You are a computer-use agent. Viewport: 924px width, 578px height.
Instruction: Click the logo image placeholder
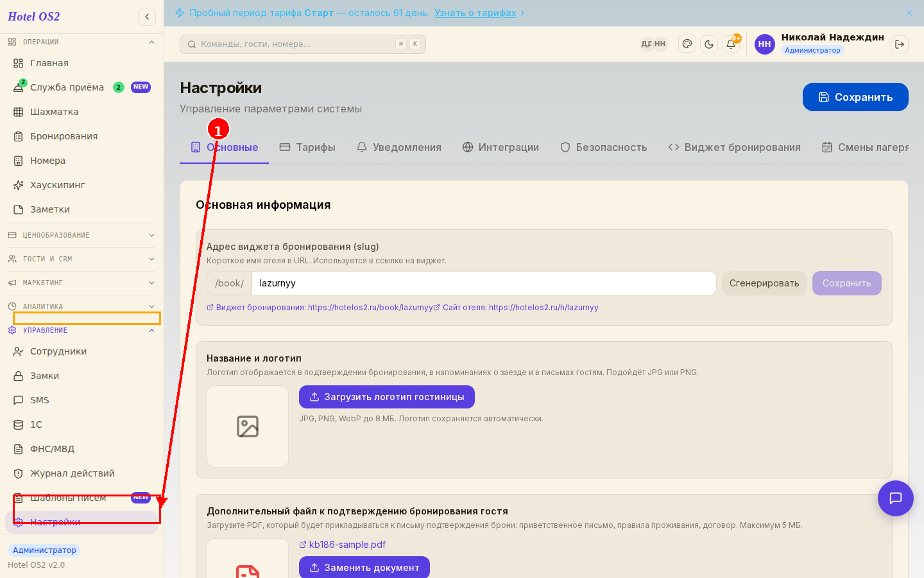(248, 426)
